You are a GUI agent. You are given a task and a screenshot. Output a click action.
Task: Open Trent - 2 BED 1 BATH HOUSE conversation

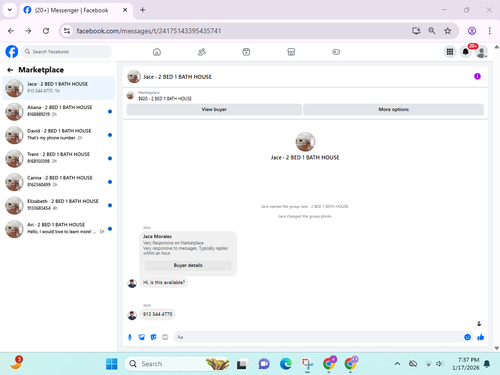59,158
